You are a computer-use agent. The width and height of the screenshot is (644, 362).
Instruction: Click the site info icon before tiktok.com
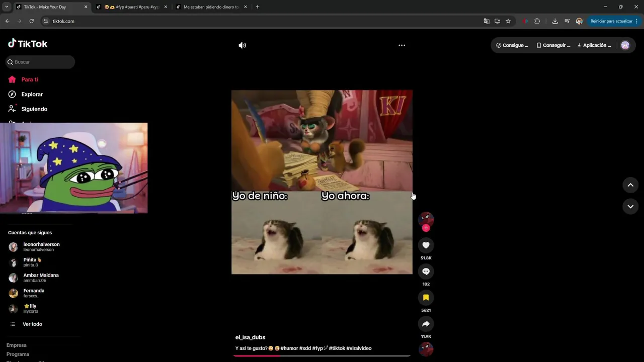[x=46, y=21]
